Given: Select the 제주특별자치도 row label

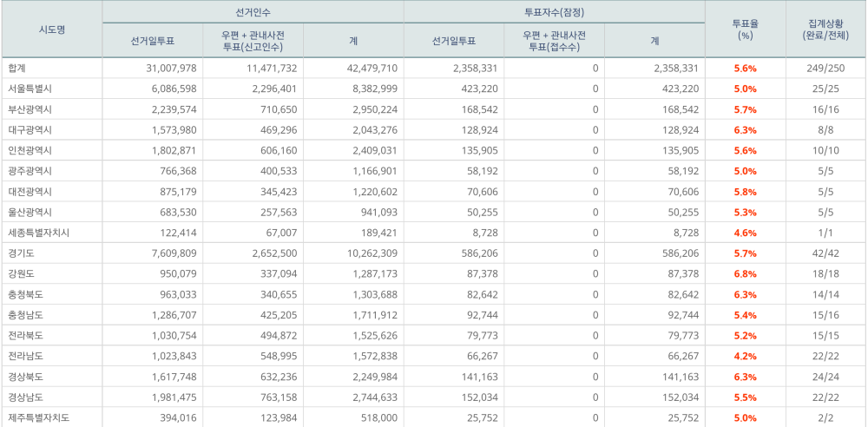Looking at the screenshot, I should coord(38,418).
